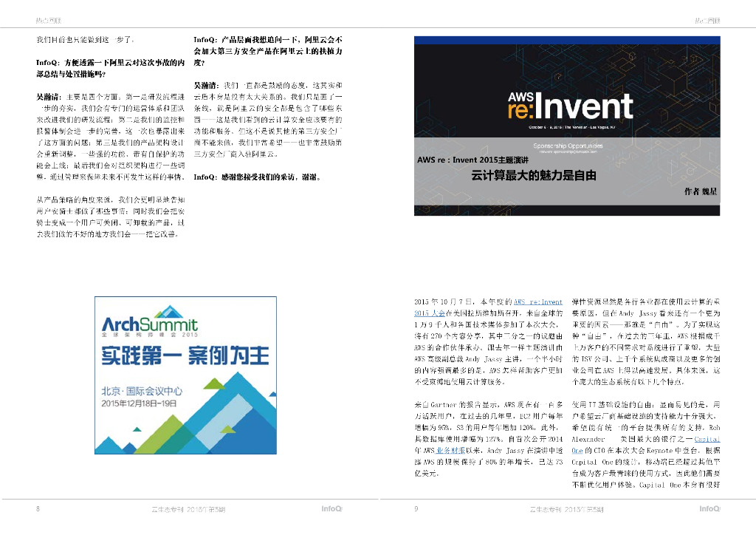Select the title 云计算最大的魅力是自由
756x535 pixels.
[534, 176]
